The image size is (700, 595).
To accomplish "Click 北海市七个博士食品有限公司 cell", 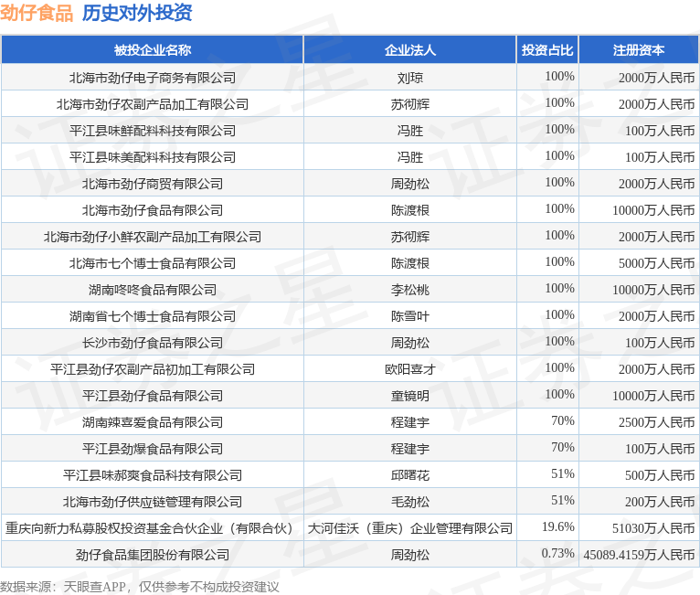I will [153, 263].
